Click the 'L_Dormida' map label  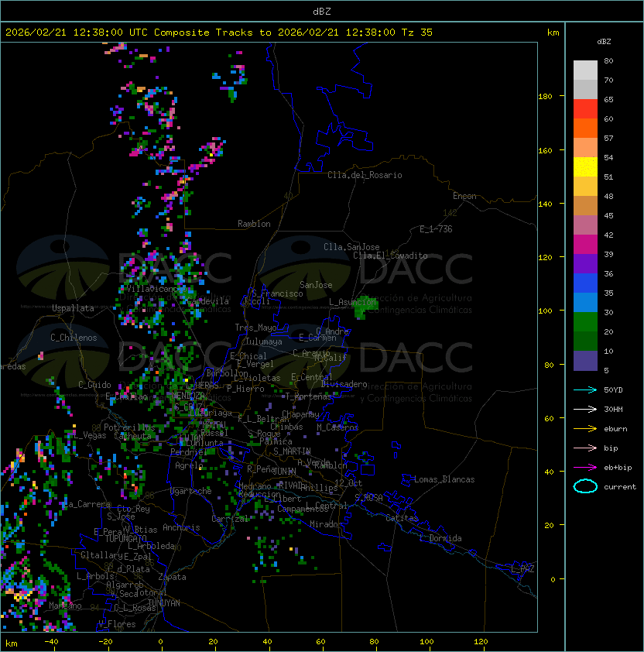point(440,538)
